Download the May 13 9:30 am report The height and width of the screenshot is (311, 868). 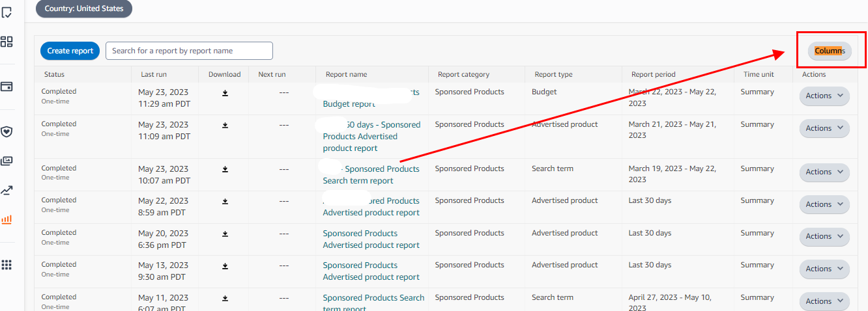tap(225, 266)
